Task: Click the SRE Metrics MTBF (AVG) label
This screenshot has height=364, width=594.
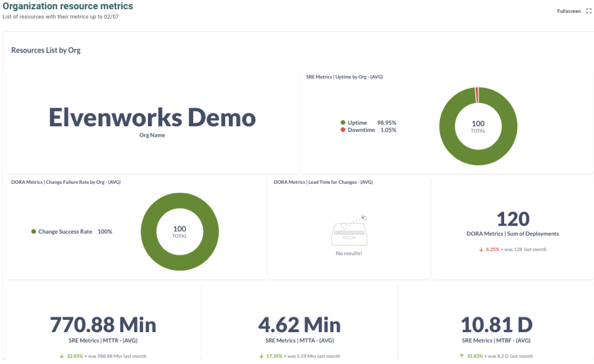Action: (497, 341)
